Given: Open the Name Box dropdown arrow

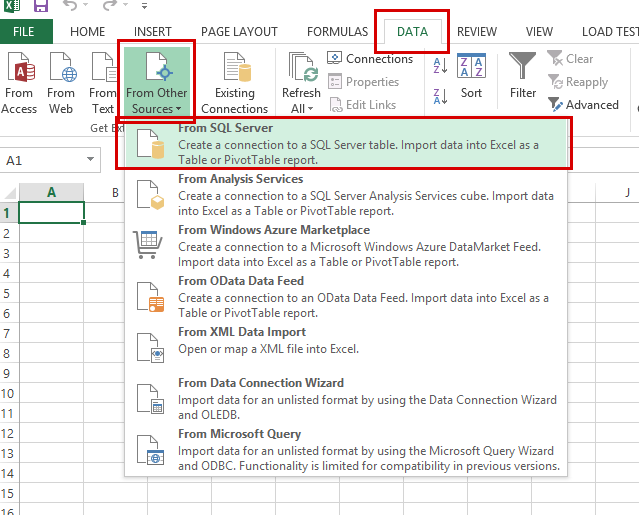Looking at the screenshot, I should click(x=90, y=159).
